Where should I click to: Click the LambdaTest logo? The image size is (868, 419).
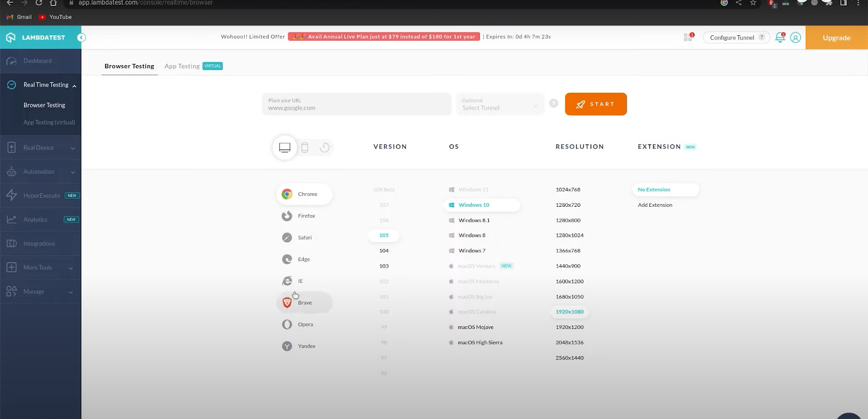point(35,37)
